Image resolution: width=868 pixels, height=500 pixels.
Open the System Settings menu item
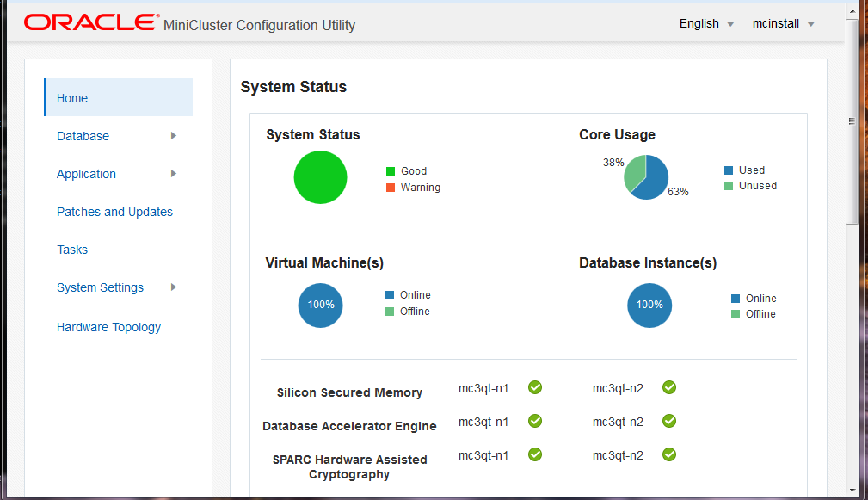coord(100,287)
